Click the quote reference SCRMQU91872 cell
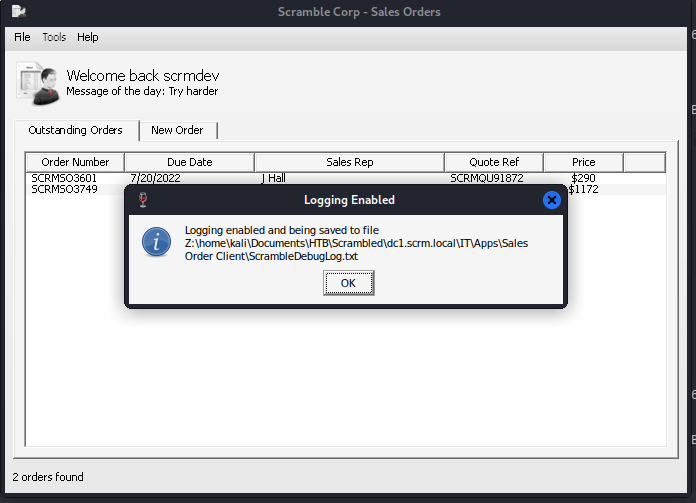 pyautogui.click(x=486, y=178)
